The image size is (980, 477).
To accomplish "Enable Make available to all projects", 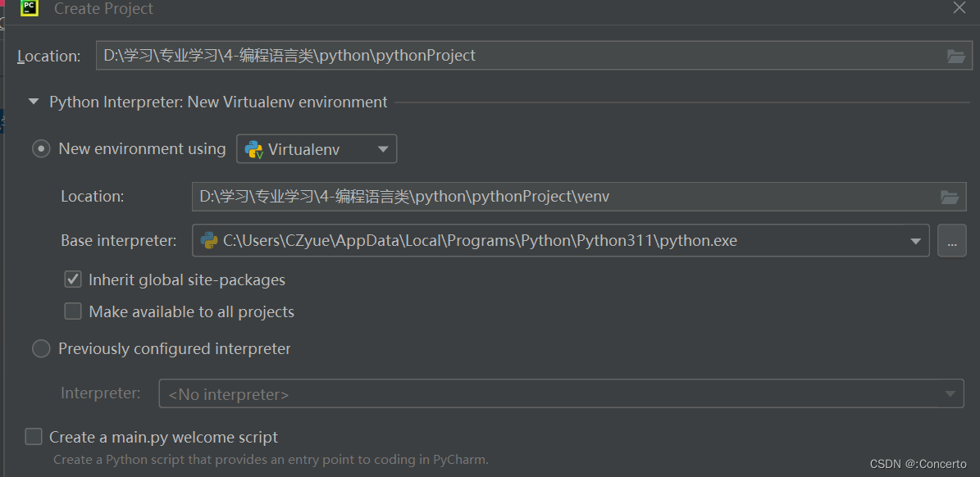I will click(x=72, y=311).
